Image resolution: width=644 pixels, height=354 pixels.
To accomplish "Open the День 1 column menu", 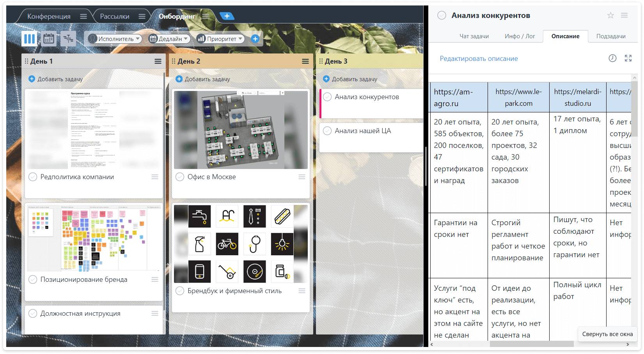I will tap(158, 61).
